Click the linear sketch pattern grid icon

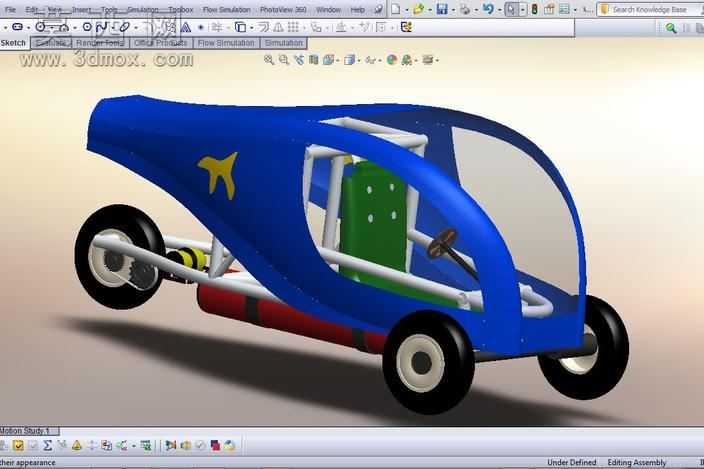coord(293,28)
